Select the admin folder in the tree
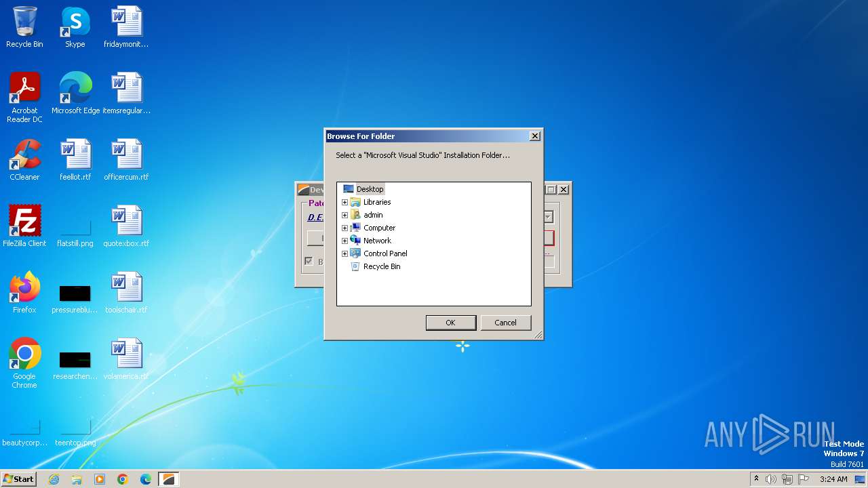 373,215
